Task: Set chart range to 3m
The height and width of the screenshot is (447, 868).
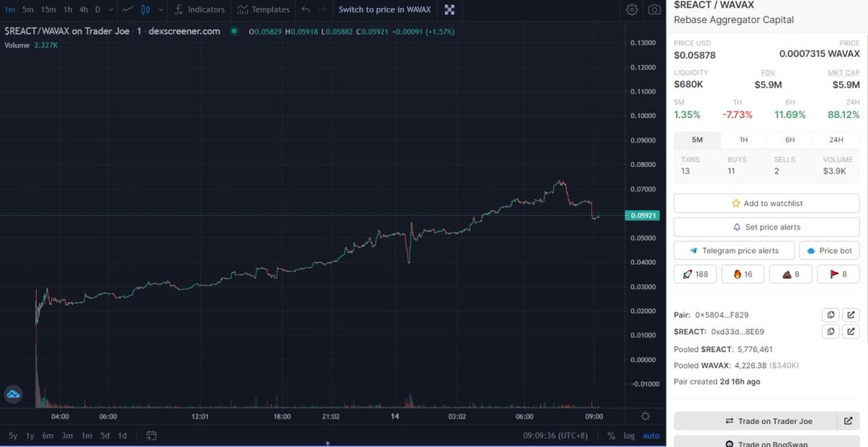Action: (67, 435)
